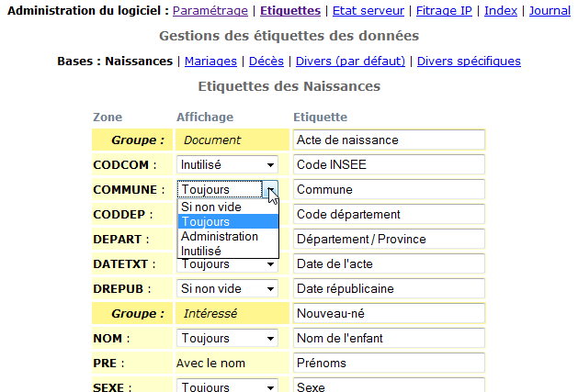578x392 pixels.
Task: Switch to the Décès base
Action: coord(266,62)
